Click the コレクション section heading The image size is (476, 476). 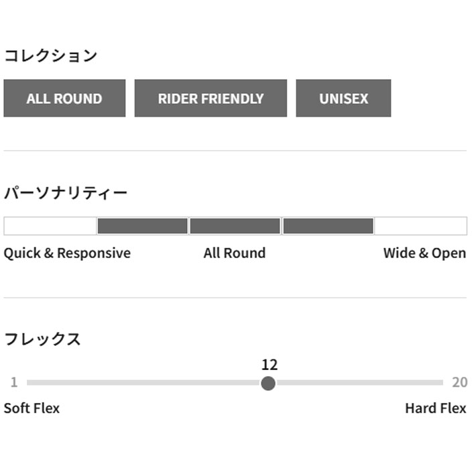[x=51, y=56]
